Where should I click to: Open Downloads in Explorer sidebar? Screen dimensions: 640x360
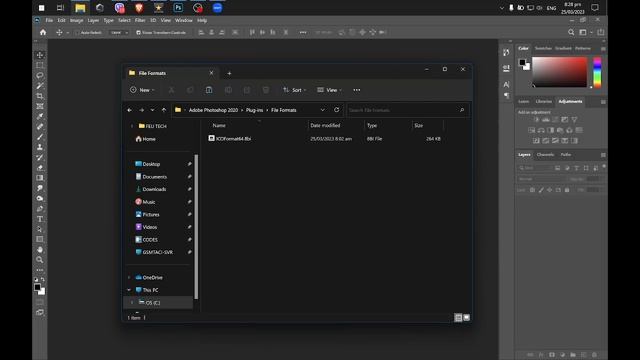click(x=154, y=189)
